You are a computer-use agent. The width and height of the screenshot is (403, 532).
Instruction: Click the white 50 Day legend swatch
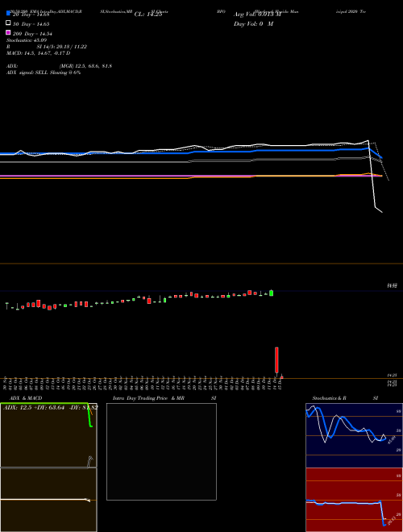tap(8, 23)
